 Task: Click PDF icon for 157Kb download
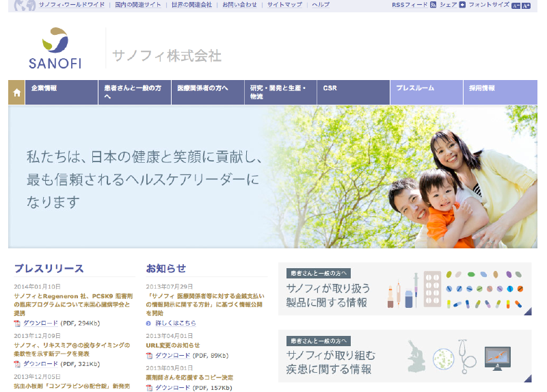[149, 388]
